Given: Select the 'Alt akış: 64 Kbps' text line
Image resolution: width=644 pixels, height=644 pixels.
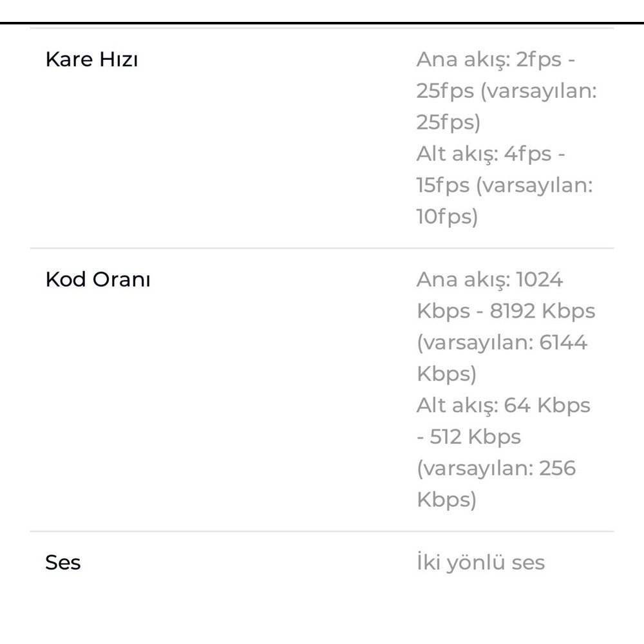Looking at the screenshot, I should coord(503,406).
